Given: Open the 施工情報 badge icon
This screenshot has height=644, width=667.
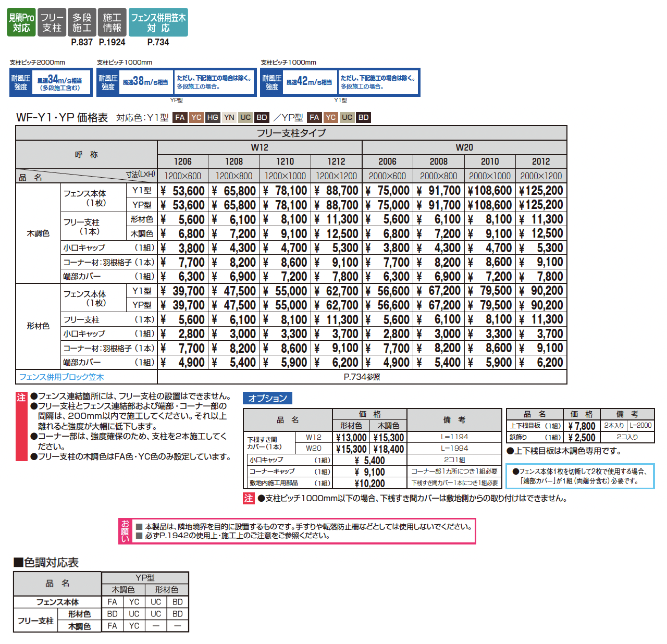Looking at the screenshot, I should tap(112, 22).
